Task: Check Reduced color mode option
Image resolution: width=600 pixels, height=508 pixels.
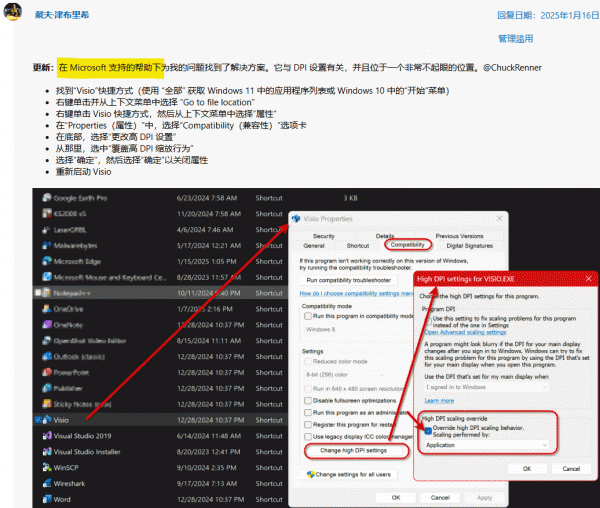Action: (308, 361)
